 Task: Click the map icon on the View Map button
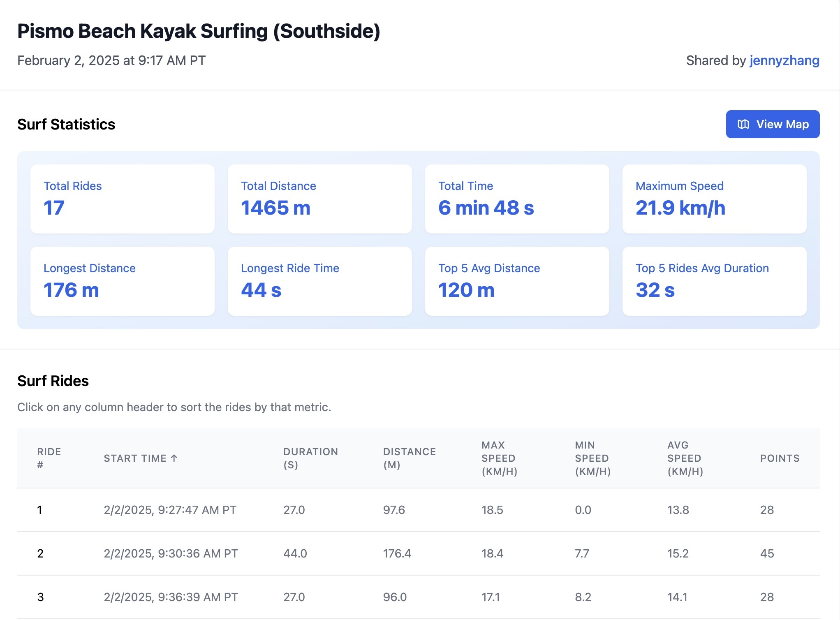coord(743,124)
